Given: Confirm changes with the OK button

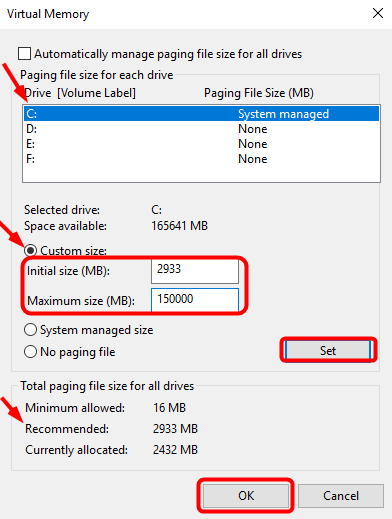Looking at the screenshot, I should [246, 496].
